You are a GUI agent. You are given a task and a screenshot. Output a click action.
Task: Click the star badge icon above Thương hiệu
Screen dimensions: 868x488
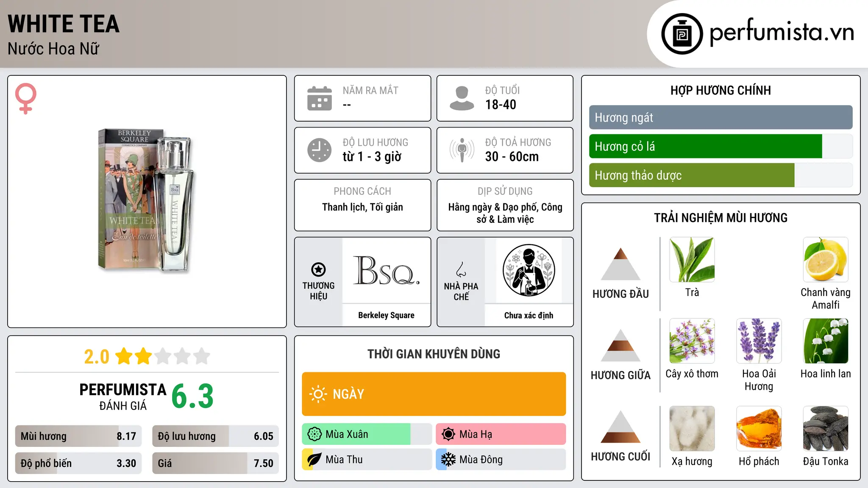pyautogui.click(x=318, y=269)
